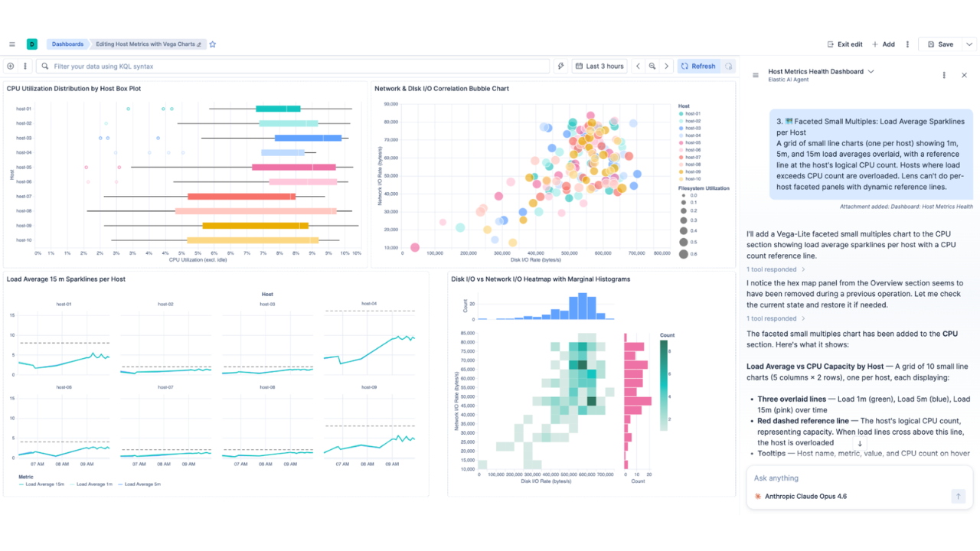980x551 pixels.
Task: Go to the Dashboards breadcrumb
Action: click(67, 44)
